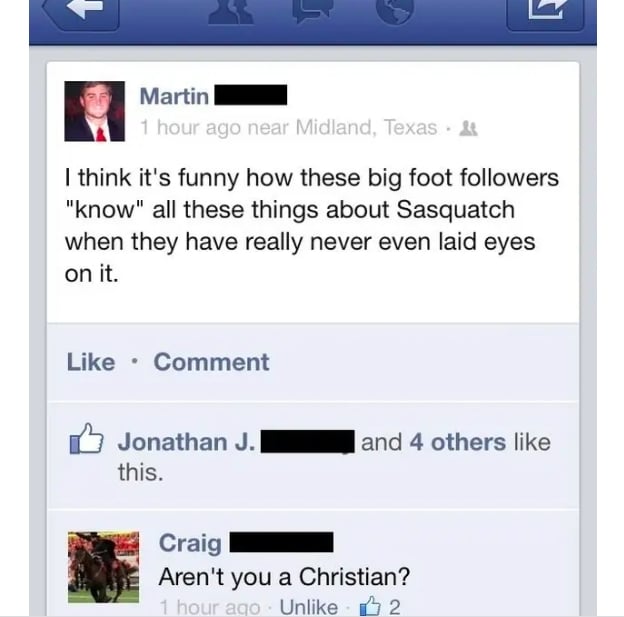
Task: Open the messages chat bubbles icon
Action: click(x=313, y=11)
